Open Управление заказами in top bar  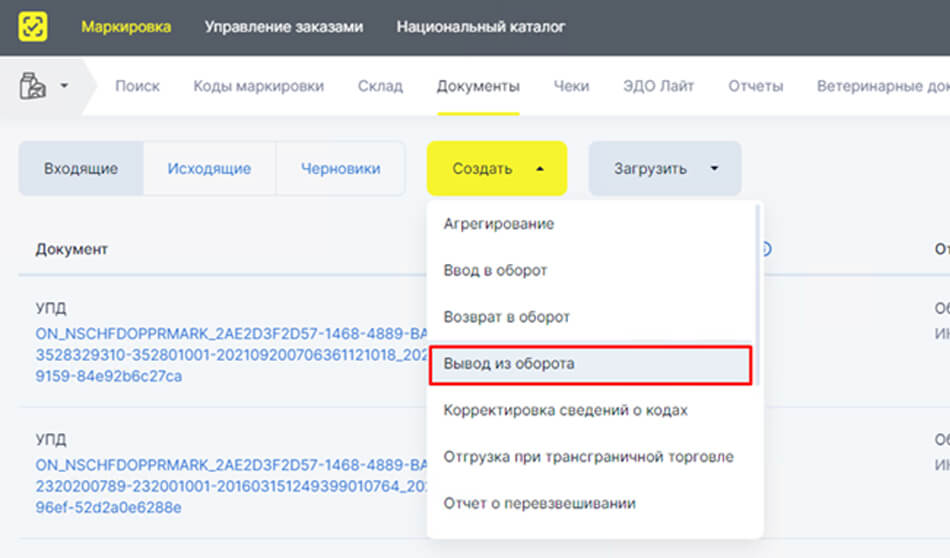pos(284,27)
